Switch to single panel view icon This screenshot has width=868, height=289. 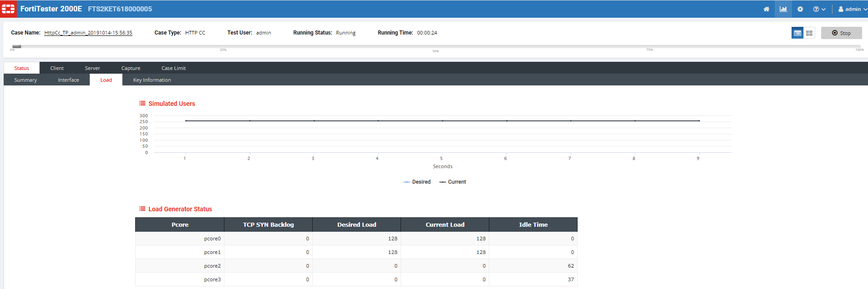pyautogui.click(x=797, y=33)
